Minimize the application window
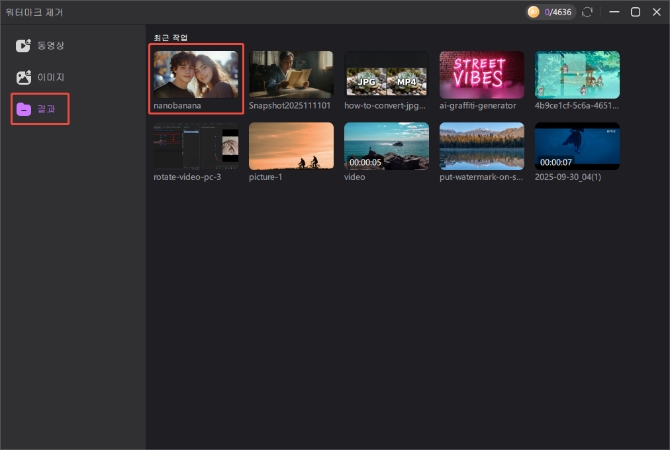 [612, 12]
